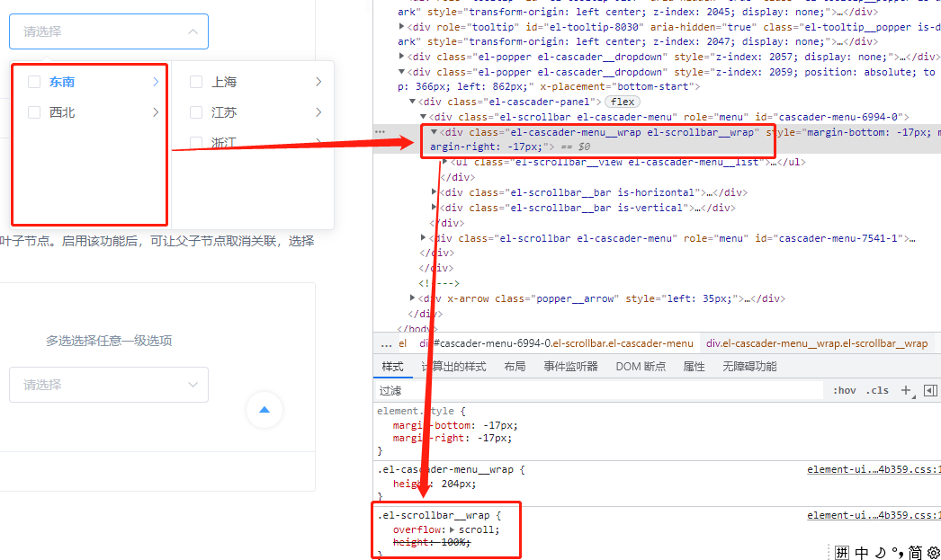Image resolution: width=941 pixels, height=560 pixels.
Task: Click the more actions ellipsis beside highlighted div
Action: click(381, 132)
